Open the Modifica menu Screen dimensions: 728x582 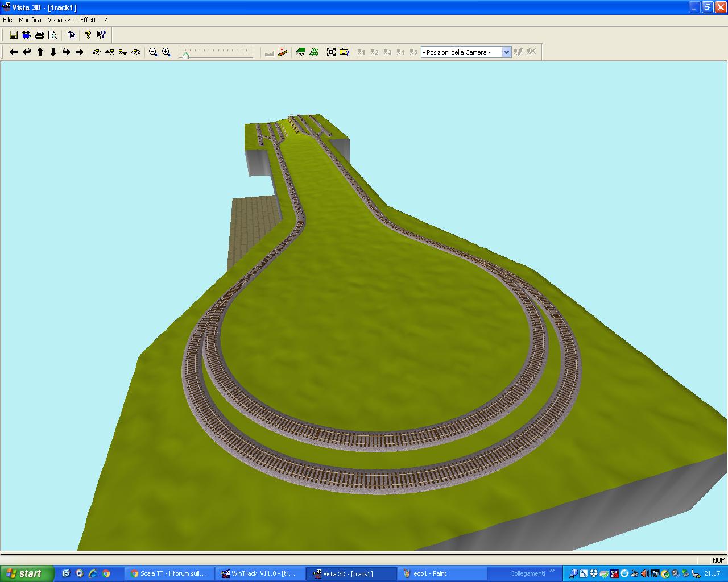tap(30, 20)
